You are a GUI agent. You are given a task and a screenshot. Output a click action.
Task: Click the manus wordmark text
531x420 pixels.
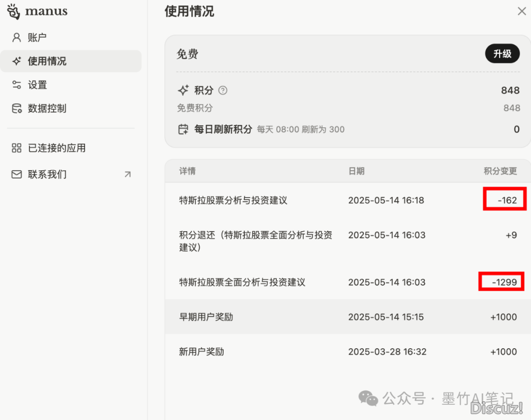(46, 11)
